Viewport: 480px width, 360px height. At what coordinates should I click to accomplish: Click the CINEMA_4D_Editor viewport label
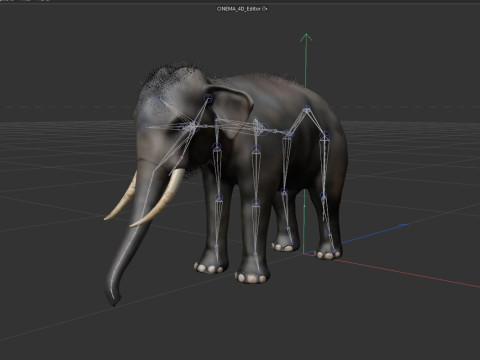pyautogui.click(x=238, y=9)
